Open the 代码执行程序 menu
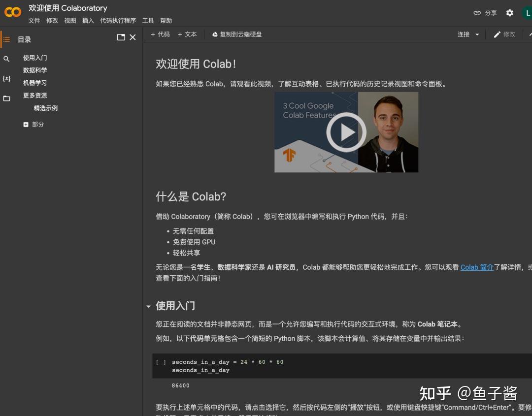 pos(118,21)
